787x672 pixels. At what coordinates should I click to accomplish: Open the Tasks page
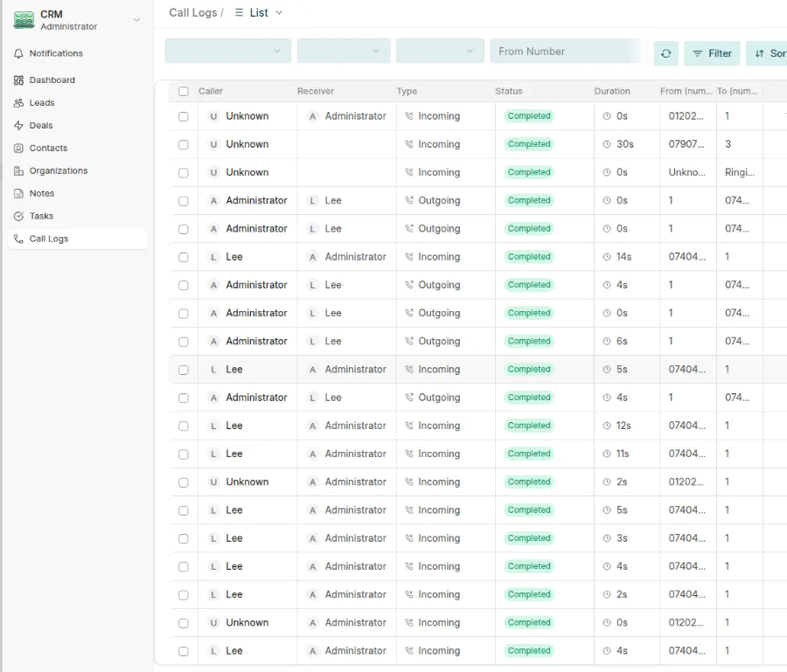pyautogui.click(x=78, y=216)
